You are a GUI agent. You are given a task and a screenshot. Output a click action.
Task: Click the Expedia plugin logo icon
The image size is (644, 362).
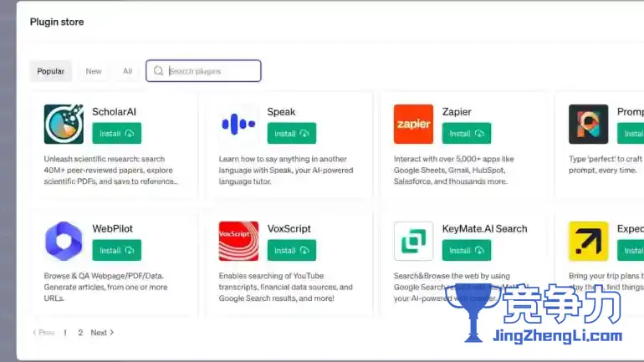pyautogui.click(x=588, y=242)
